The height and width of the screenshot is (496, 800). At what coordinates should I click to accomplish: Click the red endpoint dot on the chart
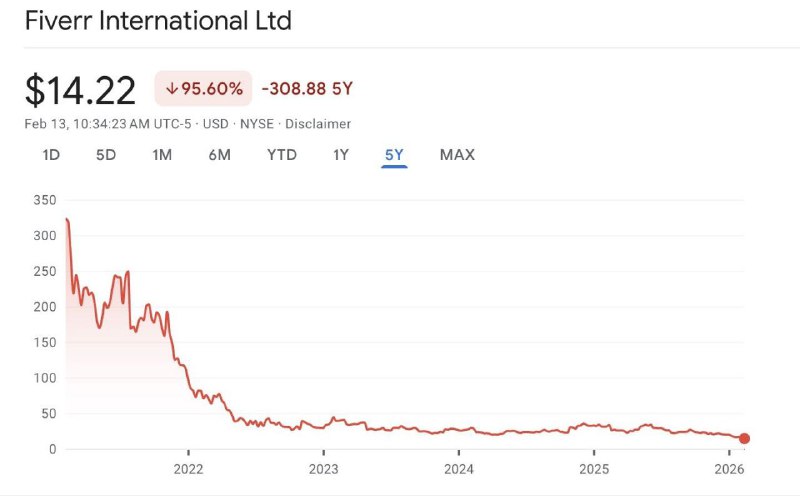click(x=744, y=438)
